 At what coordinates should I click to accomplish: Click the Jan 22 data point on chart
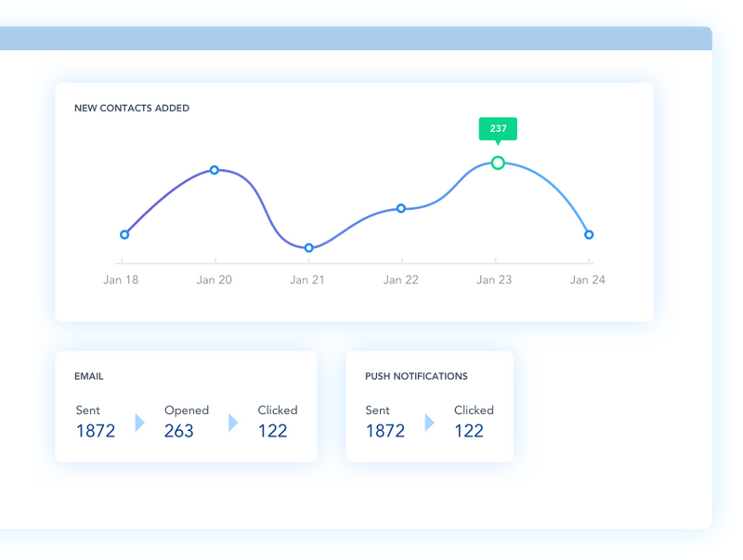(x=401, y=208)
